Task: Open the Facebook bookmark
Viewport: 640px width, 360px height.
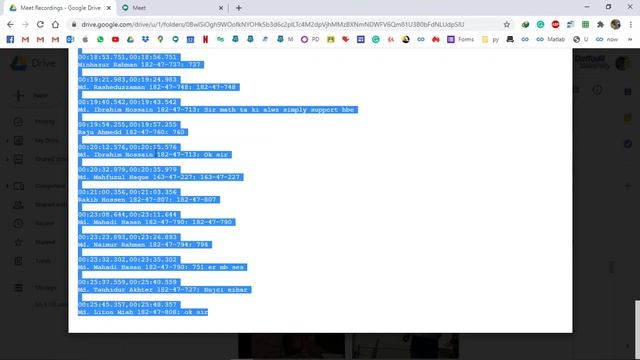Action: click(x=10, y=39)
